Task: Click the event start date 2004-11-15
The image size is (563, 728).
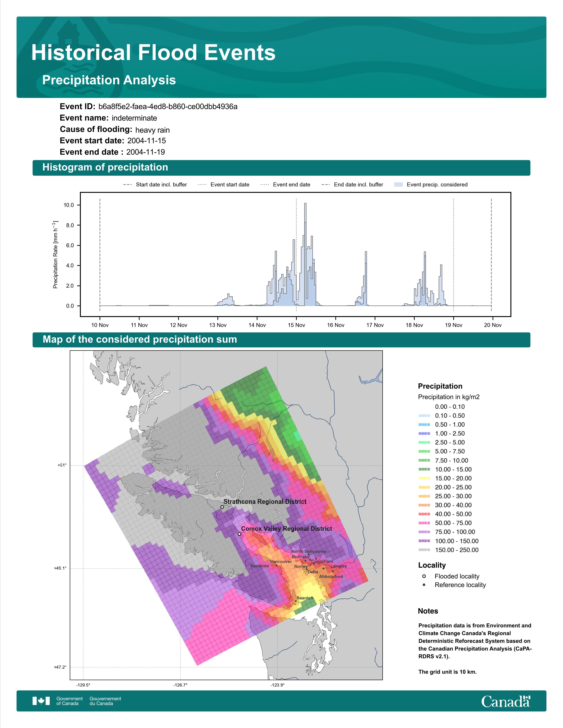Action: 146,141
